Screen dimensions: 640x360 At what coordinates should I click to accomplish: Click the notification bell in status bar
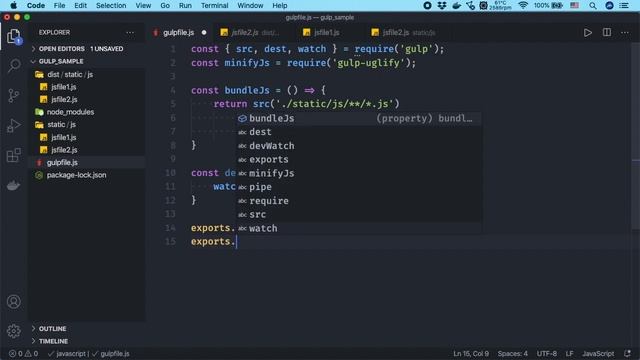pos(627,354)
